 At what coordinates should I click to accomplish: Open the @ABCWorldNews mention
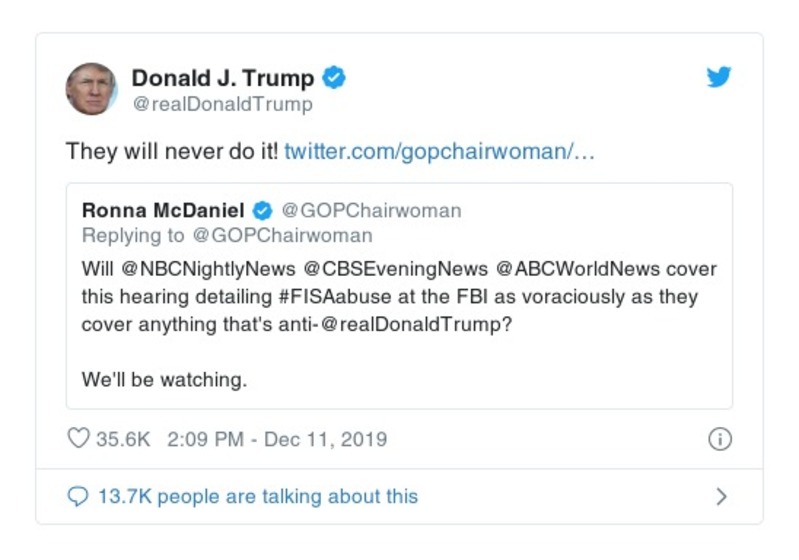[x=574, y=270]
